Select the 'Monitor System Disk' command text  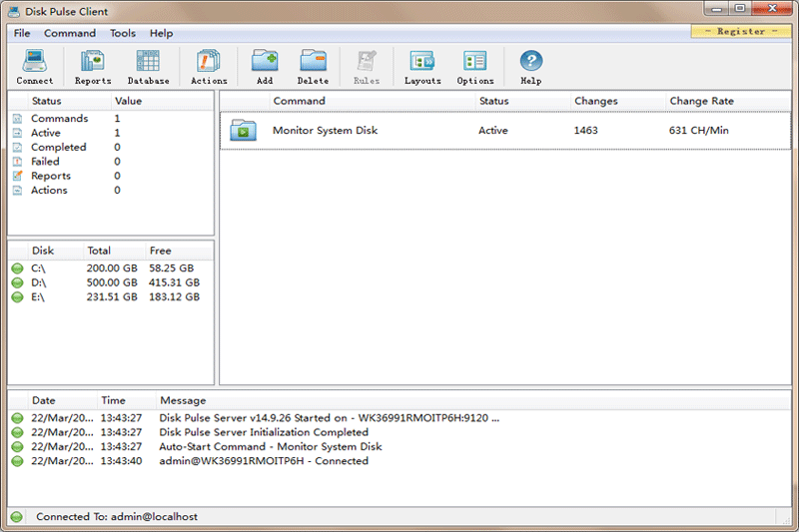tap(326, 131)
